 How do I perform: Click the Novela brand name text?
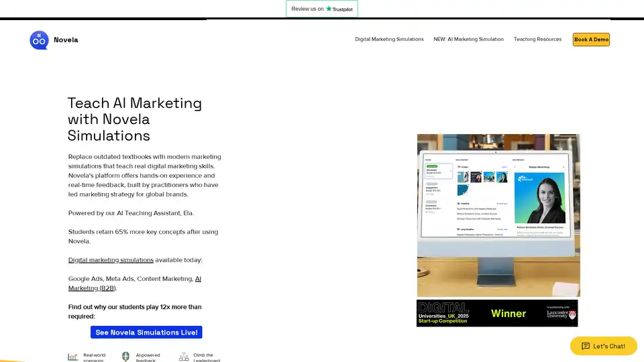click(66, 40)
